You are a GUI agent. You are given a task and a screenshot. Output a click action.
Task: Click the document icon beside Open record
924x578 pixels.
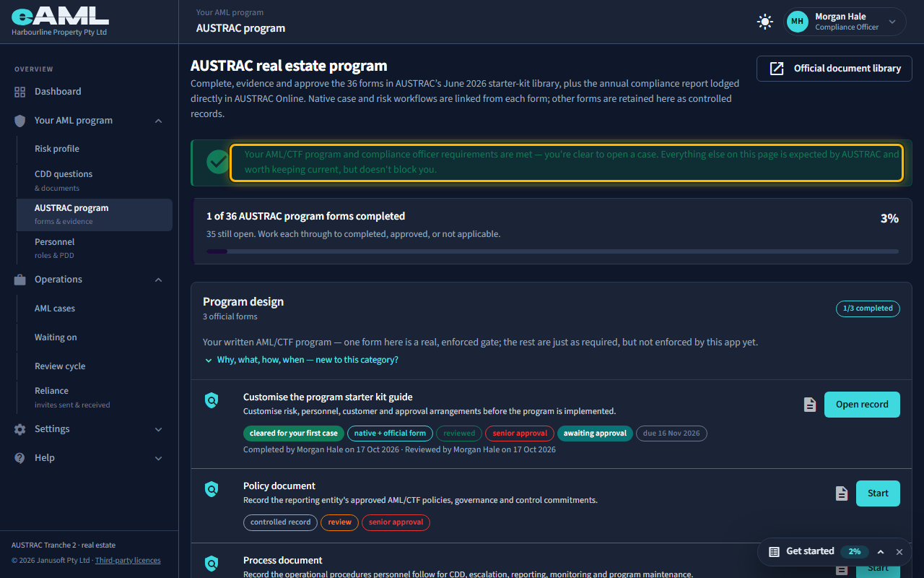coord(810,405)
